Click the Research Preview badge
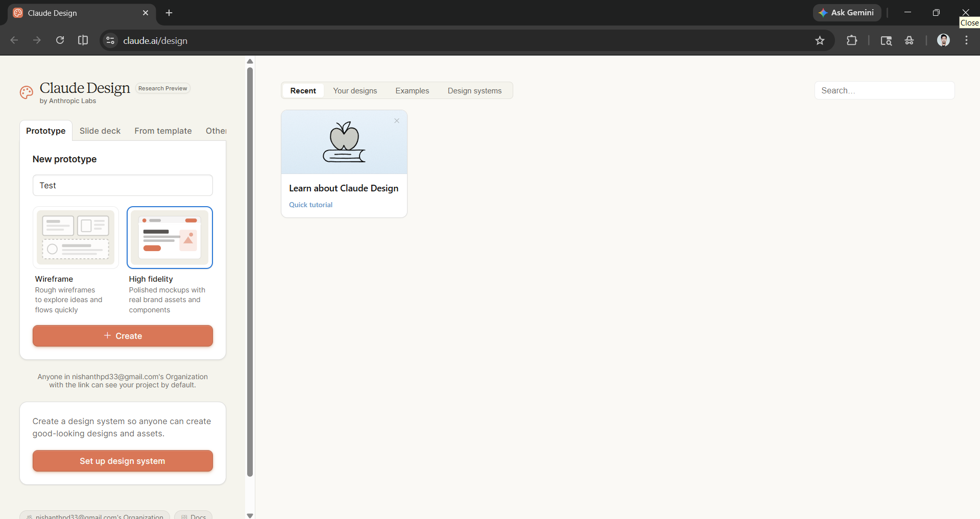 (163, 88)
